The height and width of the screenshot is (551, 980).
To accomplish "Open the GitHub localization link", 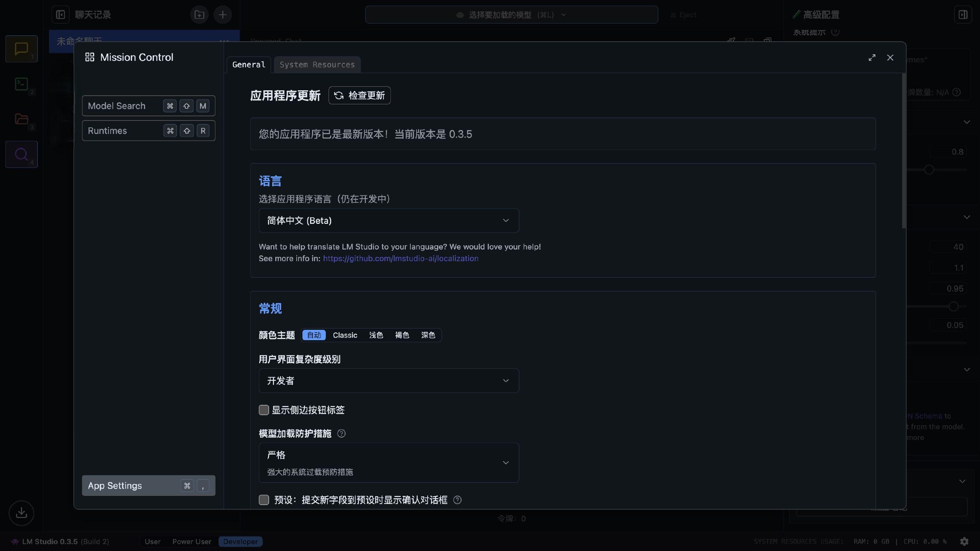I will coord(400,259).
